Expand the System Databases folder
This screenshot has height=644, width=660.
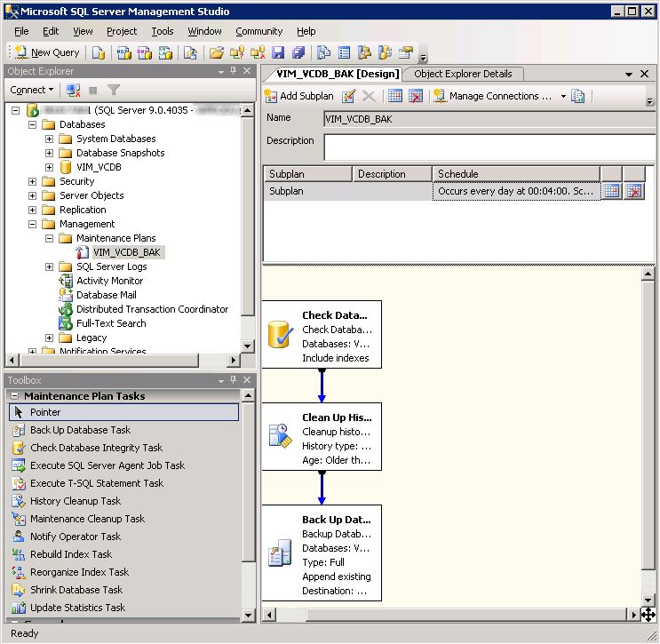point(49,139)
